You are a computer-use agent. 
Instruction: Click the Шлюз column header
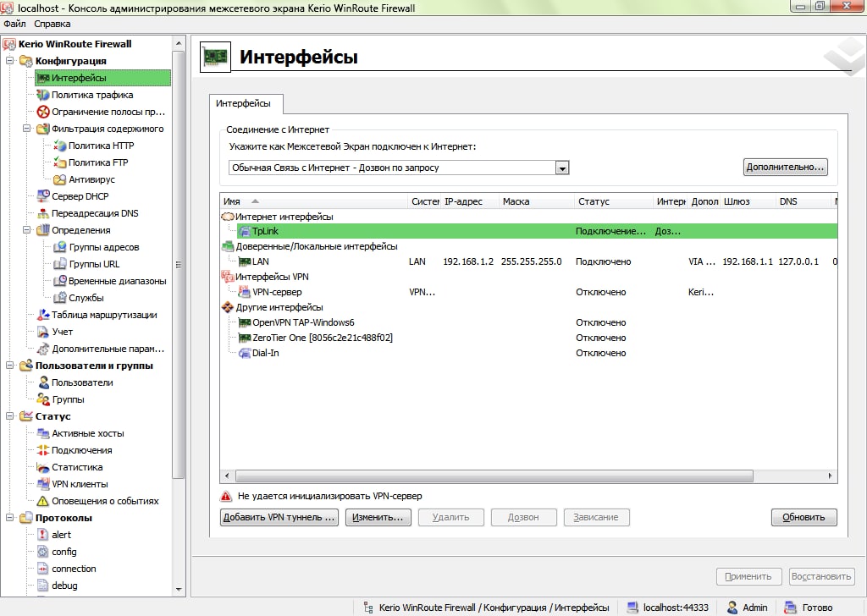pos(748,201)
